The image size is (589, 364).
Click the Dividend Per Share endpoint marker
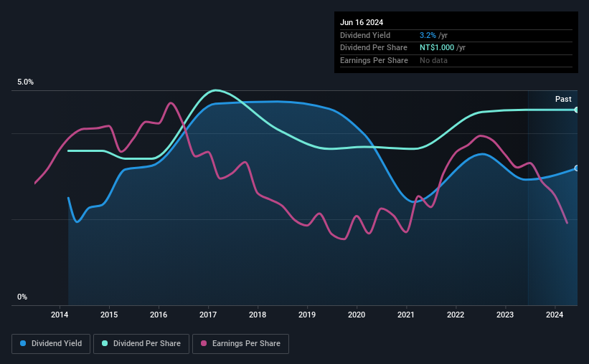577,110
